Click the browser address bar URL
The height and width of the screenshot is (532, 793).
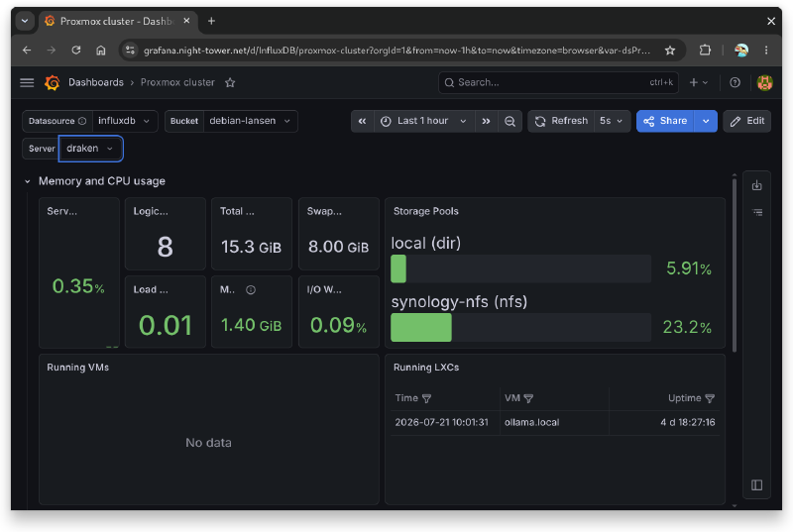(396, 50)
